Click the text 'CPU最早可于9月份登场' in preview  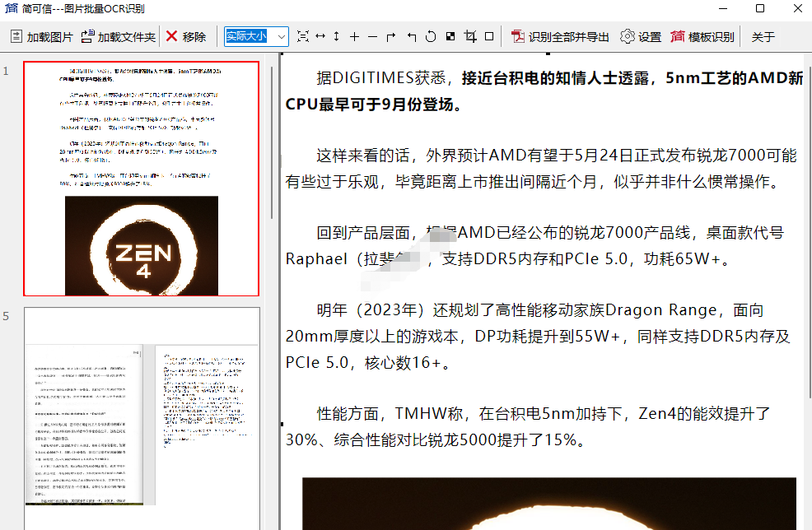[367, 104]
